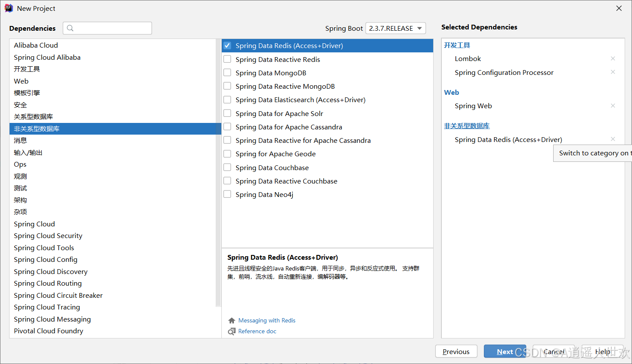Remove Lombok using its X icon
Viewport: 632px width, 364px height.
tap(613, 58)
